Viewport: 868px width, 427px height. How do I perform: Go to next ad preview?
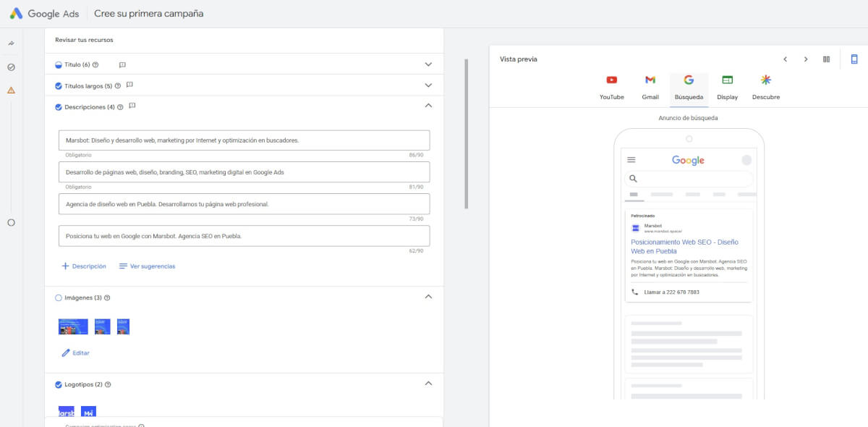coord(806,59)
